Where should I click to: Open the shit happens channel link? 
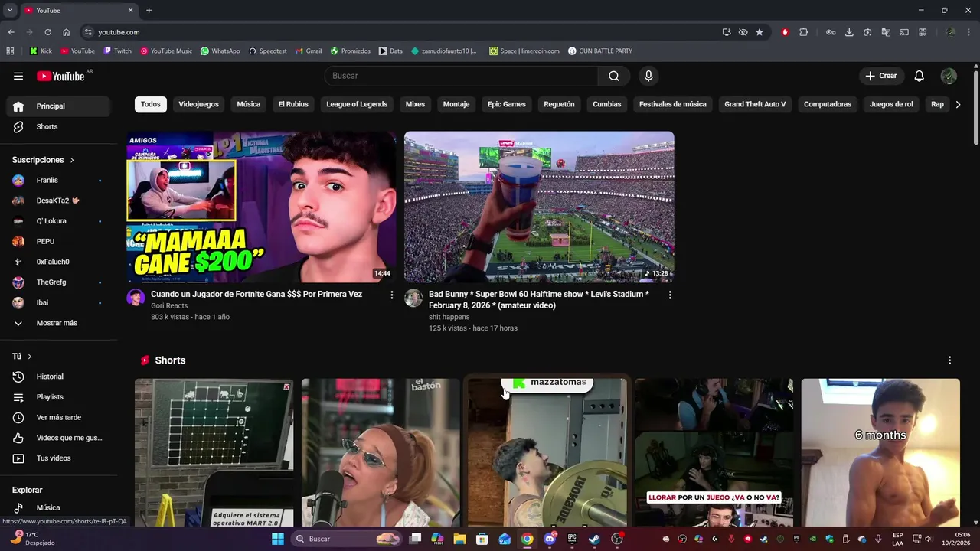(x=449, y=317)
